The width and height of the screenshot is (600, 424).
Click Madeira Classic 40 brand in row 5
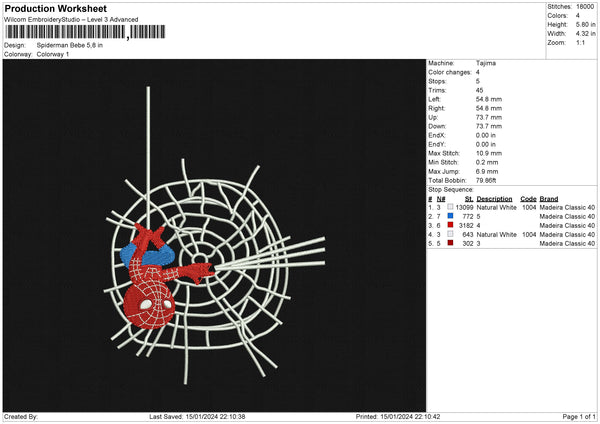pos(567,244)
